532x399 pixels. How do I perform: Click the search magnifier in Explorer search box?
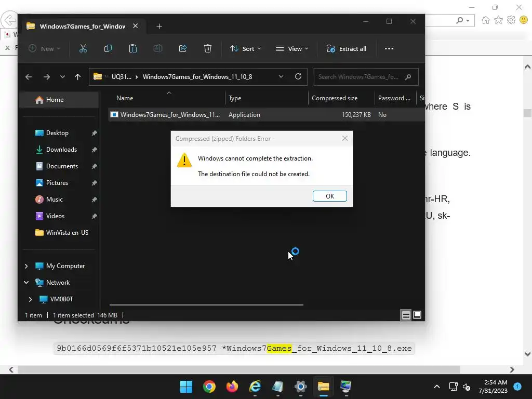(408, 77)
